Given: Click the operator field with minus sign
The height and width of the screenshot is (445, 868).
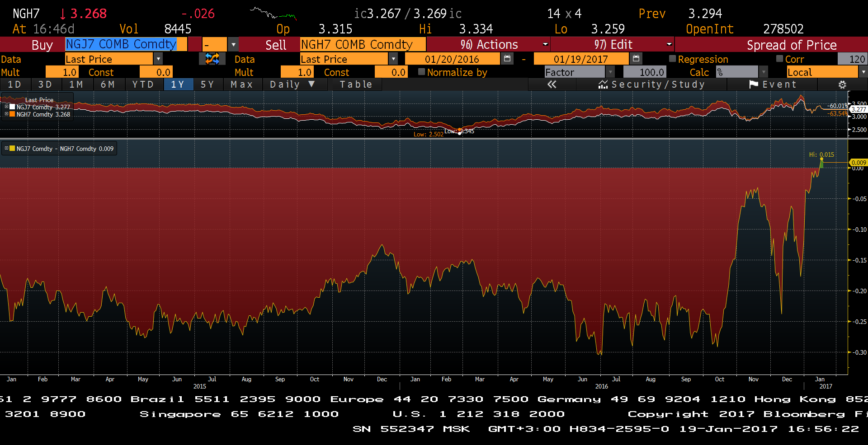Looking at the screenshot, I should click(x=214, y=45).
